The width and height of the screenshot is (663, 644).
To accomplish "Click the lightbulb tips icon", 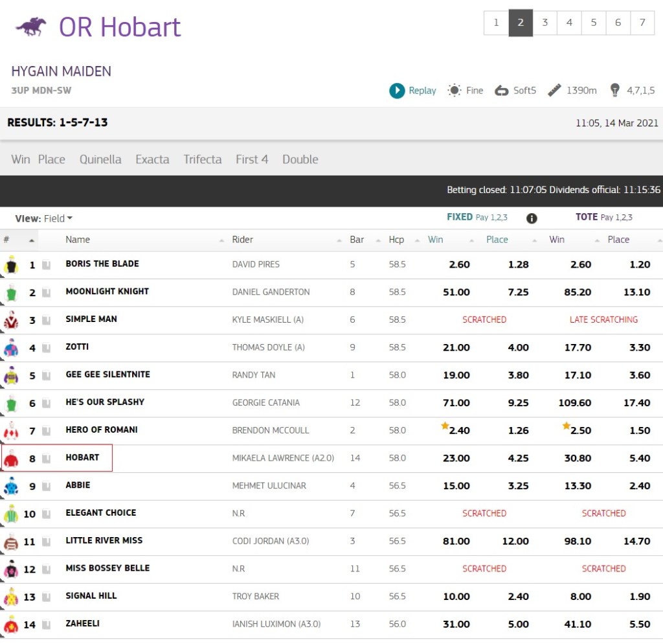I will click(614, 91).
